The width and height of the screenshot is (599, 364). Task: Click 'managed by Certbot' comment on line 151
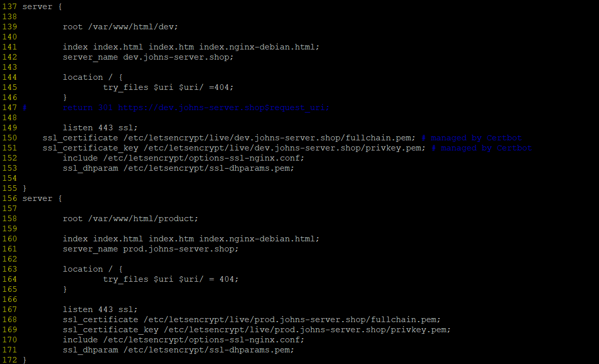coord(486,148)
